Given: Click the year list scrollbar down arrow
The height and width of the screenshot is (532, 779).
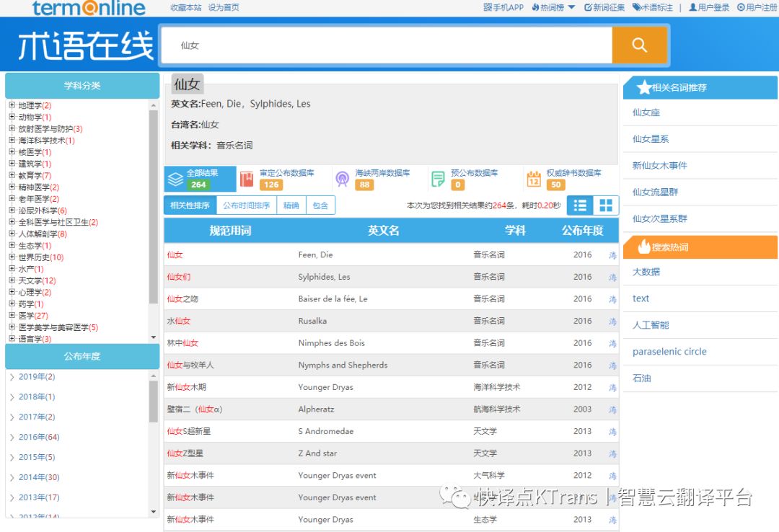Looking at the screenshot, I should coord(154,512).
